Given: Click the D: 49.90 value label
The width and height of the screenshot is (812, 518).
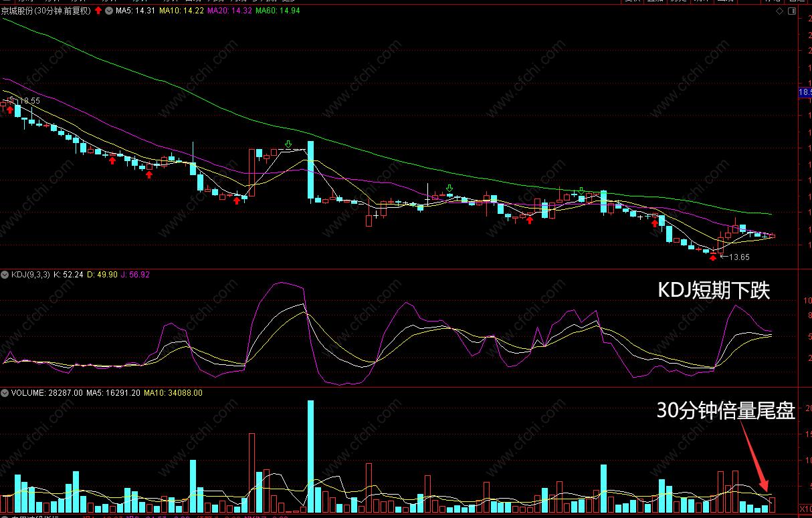Looking at the screenshot, I should pos(102,274).
